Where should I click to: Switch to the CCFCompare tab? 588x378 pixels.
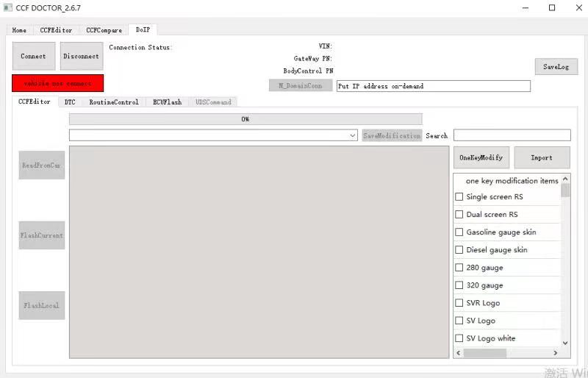[x=104, y=30]
